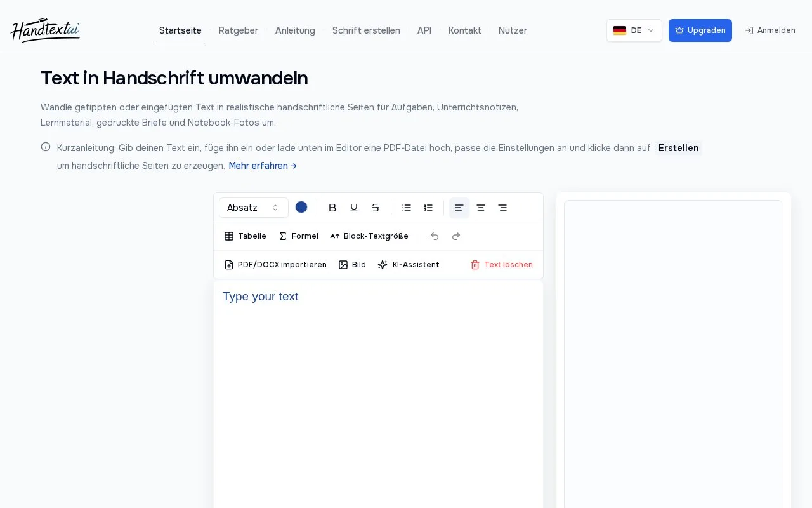The height and width of the screenshot is (508, 812).
Task: Open the DE language selector
Action: [x=634, y=30]
